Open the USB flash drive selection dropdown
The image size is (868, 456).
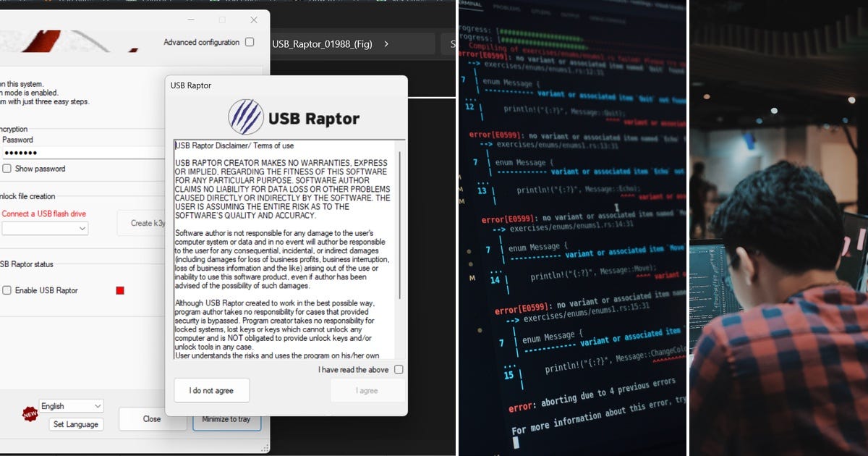(x=45, y=228)
